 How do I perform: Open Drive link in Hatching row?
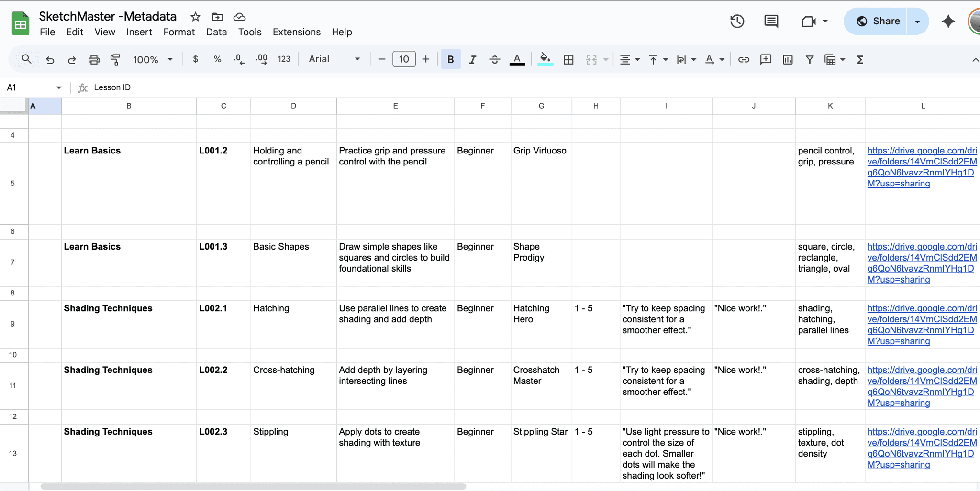point(922,325)
